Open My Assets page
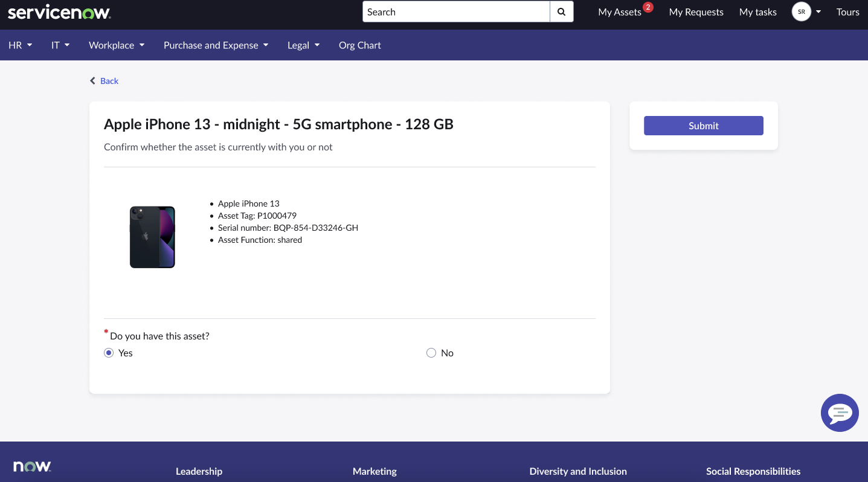 pyautogui.click(x=620, y=12)
